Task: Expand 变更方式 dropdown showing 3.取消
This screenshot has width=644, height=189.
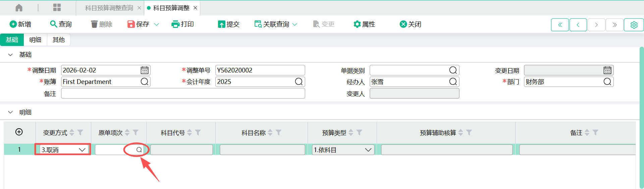Action: pos(82,150)
